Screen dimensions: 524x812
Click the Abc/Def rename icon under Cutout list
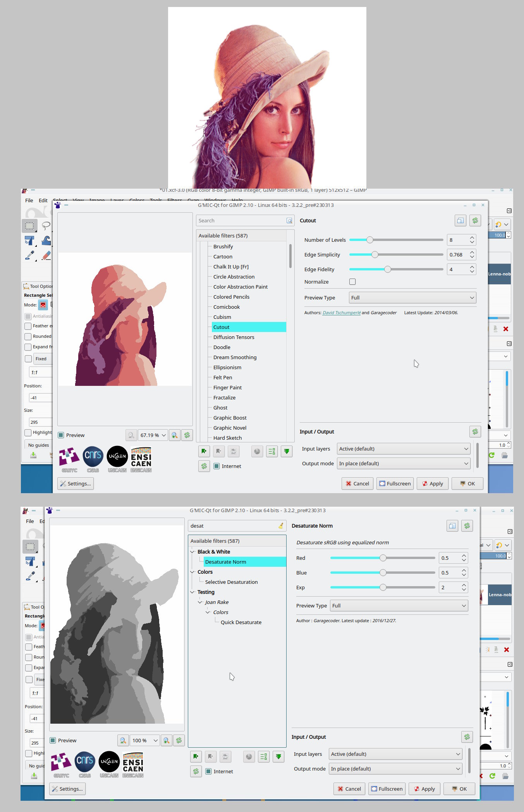234,451
